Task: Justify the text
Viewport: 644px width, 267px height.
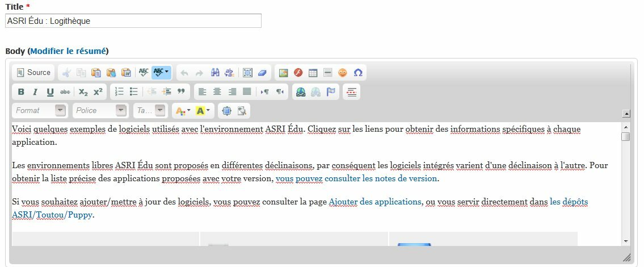Action: (247, 91)
